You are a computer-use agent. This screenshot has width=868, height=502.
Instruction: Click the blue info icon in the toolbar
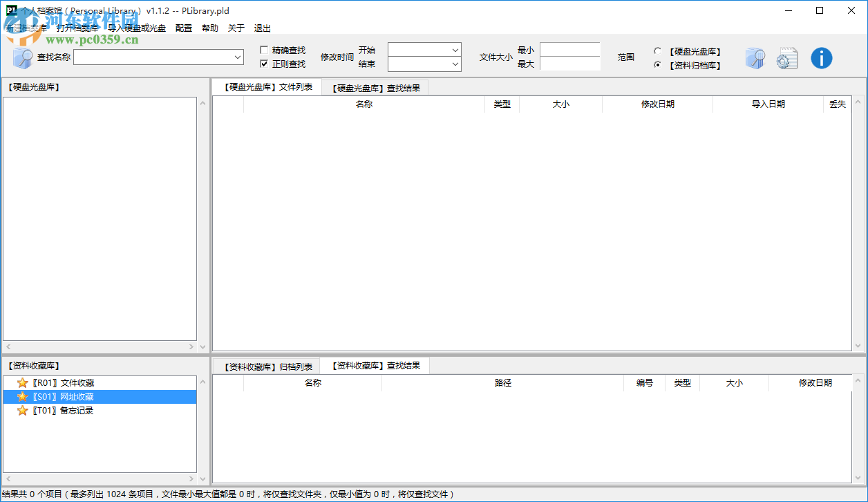click(822, 58)
